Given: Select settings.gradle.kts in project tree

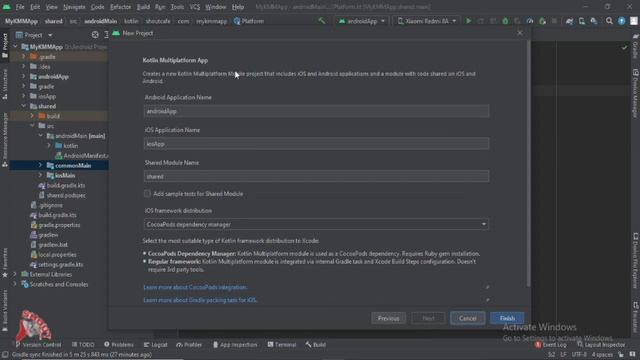Looking at the screenshot, I should (x=56, y=264).
